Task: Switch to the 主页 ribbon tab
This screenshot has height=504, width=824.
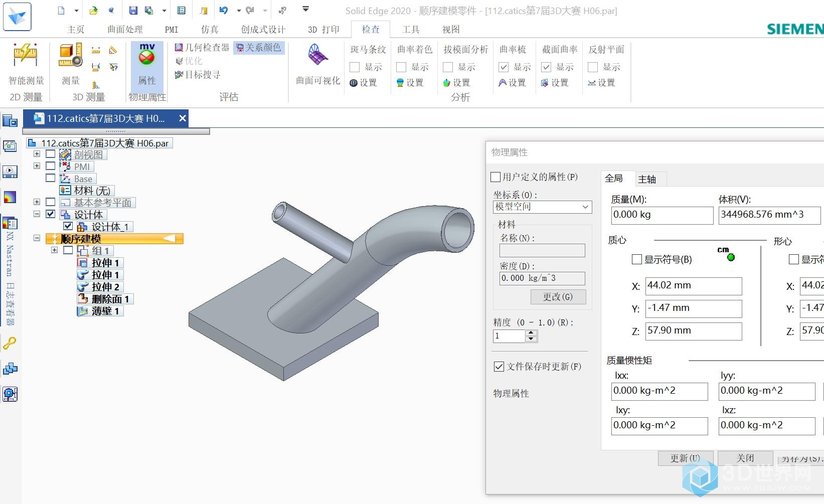Action: pyautogui.click(x=76, y=30)
